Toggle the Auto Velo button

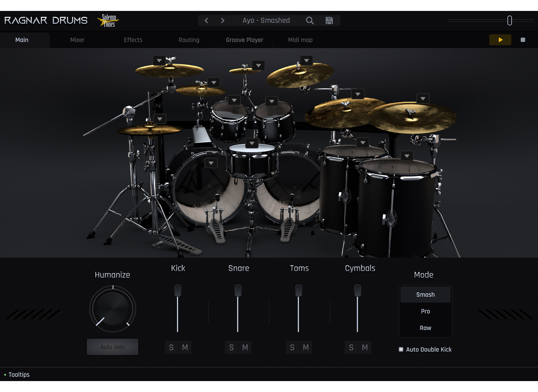point(112,347)
